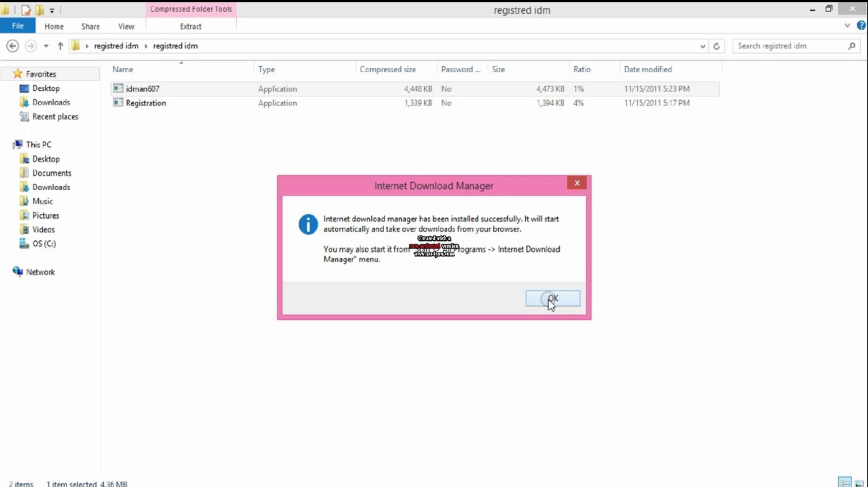
Task: Open the Videos folder
Action: tap(43, 230)
